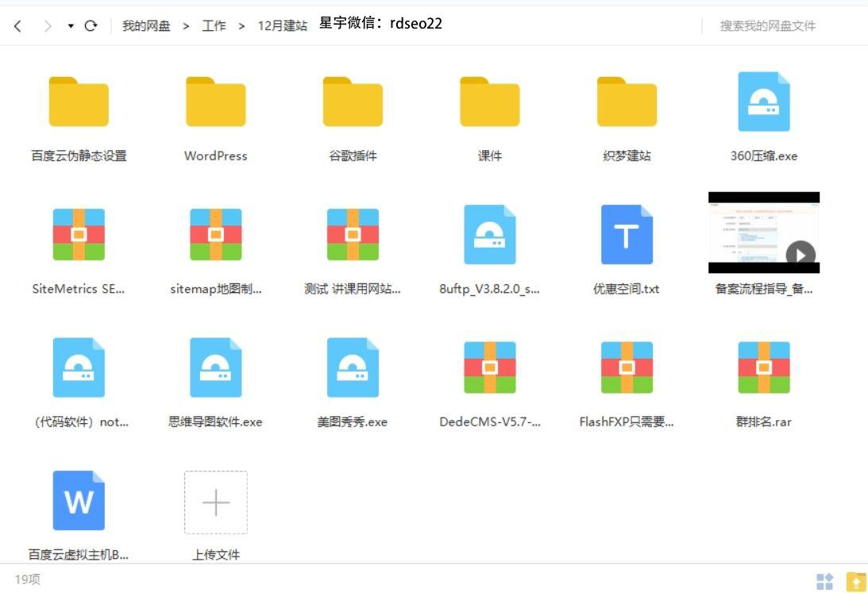Viewport: 868px width, 593px height.
Task: Navigate to 工作 breadcrumb folder
Action: pos(214,26)
